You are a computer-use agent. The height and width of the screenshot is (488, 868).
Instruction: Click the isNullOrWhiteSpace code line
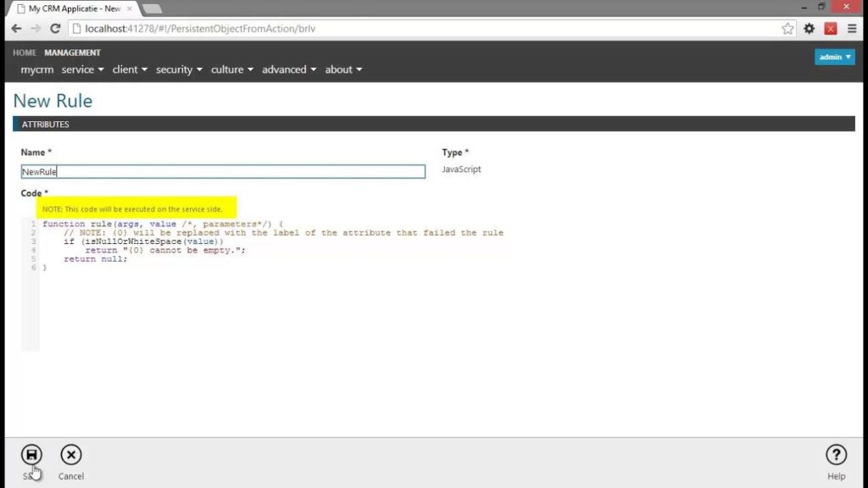[x=143, y=241]
